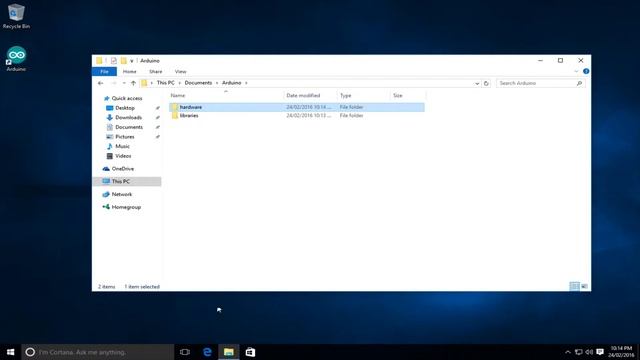Open the recent locations dropdown arrow
640x360 pixels.
point(124,83)
